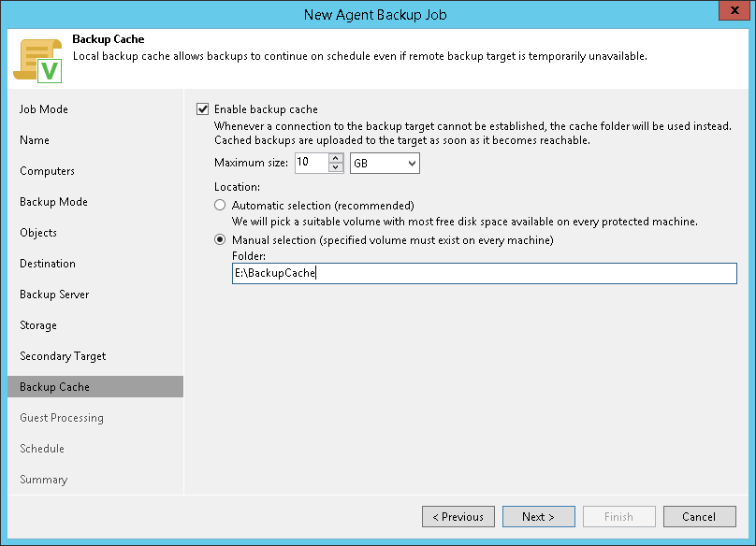
Task: Cancel the backup job wizard
Action: 699,516
